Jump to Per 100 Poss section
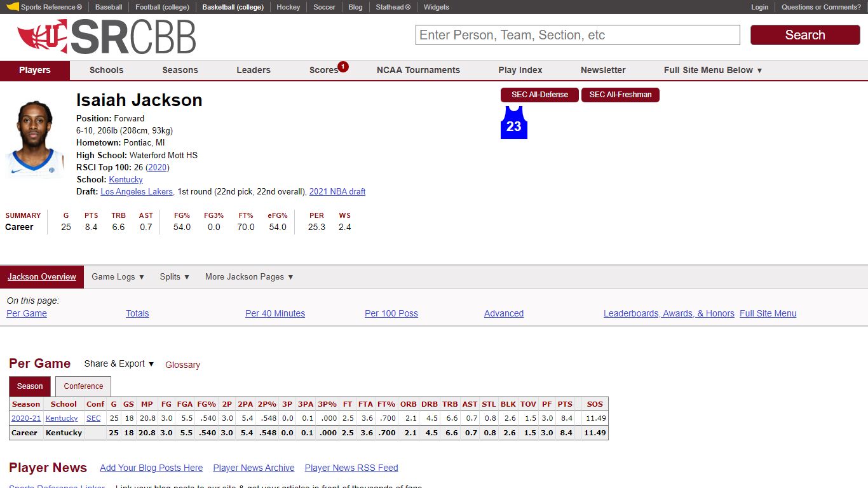 pyautogui.click(x=391, y=313)
